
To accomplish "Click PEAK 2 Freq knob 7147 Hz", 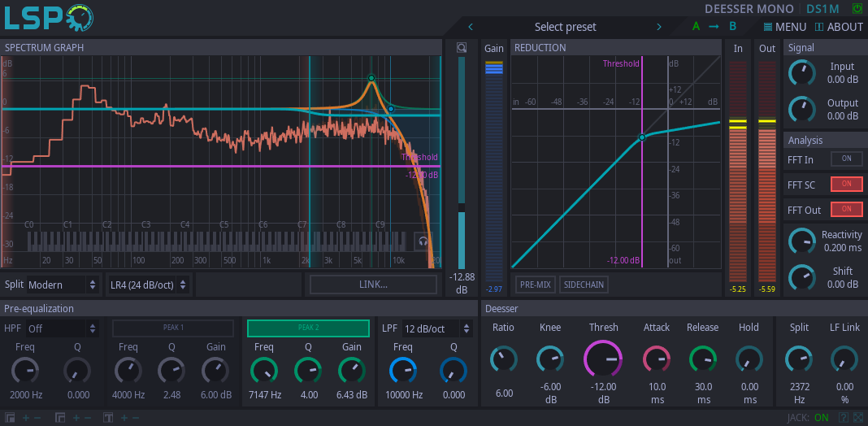I will (264, 372).
